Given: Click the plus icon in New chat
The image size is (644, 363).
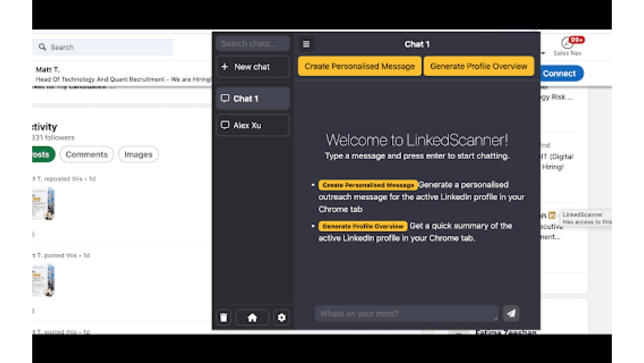Looking at the screenshot, I should pyautogui.click(x=225, y=66).
